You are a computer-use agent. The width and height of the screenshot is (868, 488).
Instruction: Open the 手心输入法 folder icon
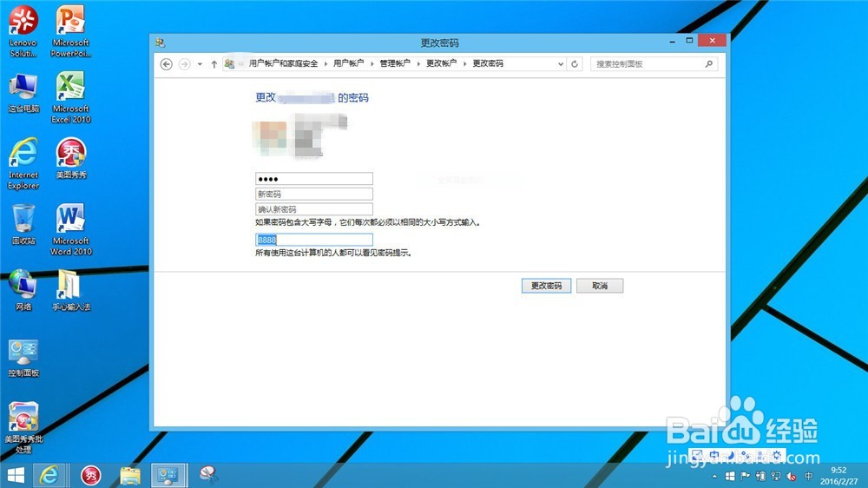(x=71, y=290)
